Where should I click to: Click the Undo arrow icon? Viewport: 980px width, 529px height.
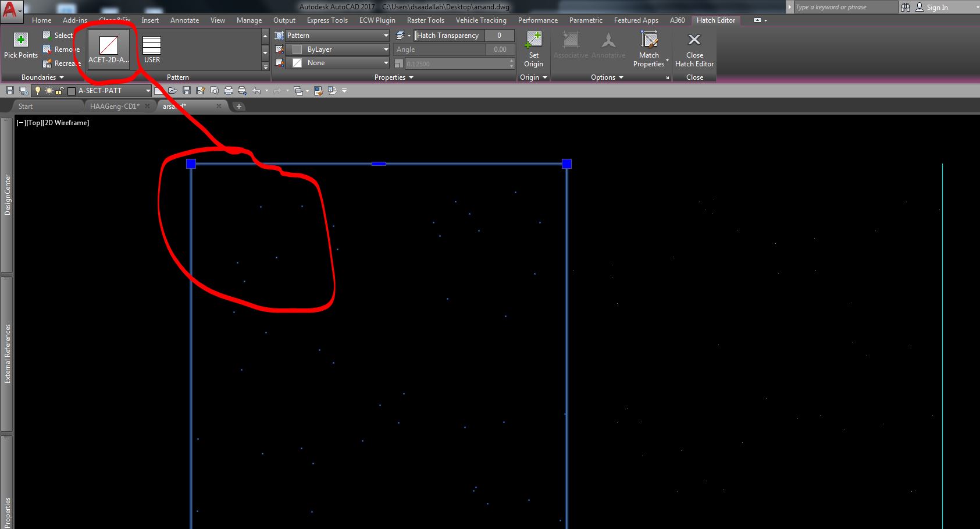256,90
